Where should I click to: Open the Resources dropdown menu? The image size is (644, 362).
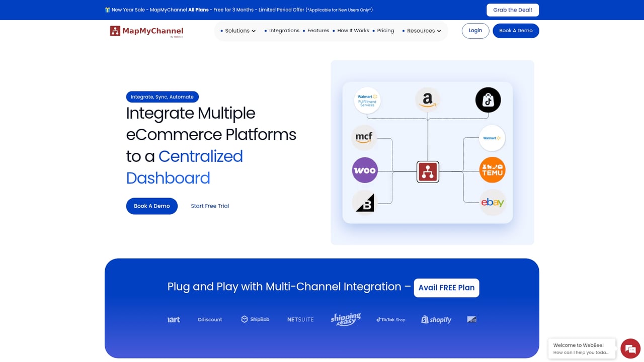click(422, 31)
